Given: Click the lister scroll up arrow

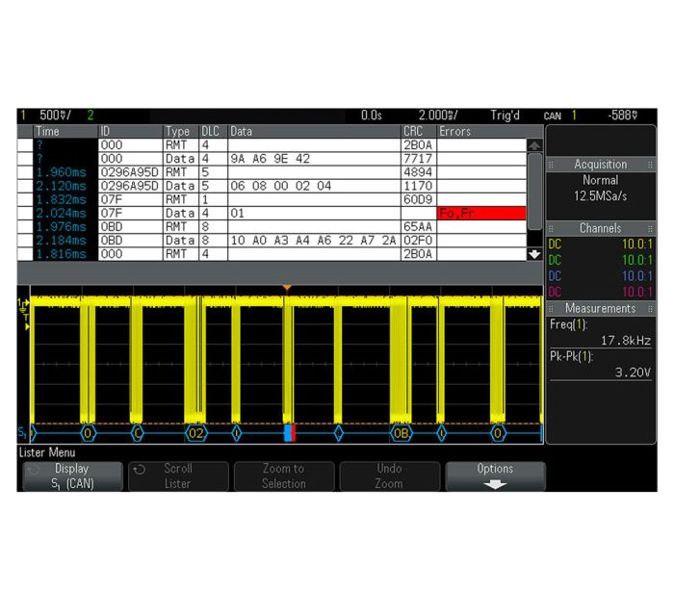Looking at the screenshot, I should click(534, 145).
